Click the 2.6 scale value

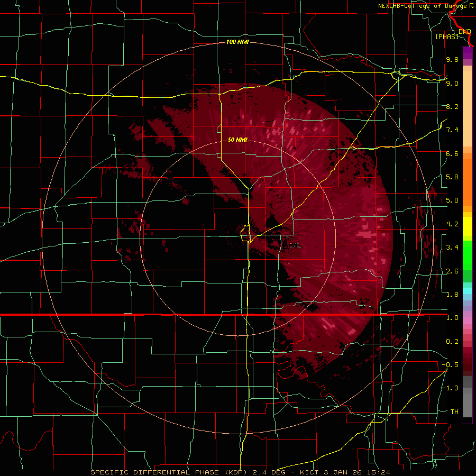(452, 271)
